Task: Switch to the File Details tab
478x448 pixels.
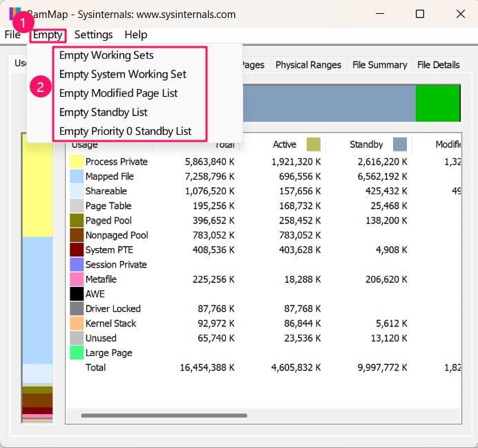Action: click(x=439, y=65)
